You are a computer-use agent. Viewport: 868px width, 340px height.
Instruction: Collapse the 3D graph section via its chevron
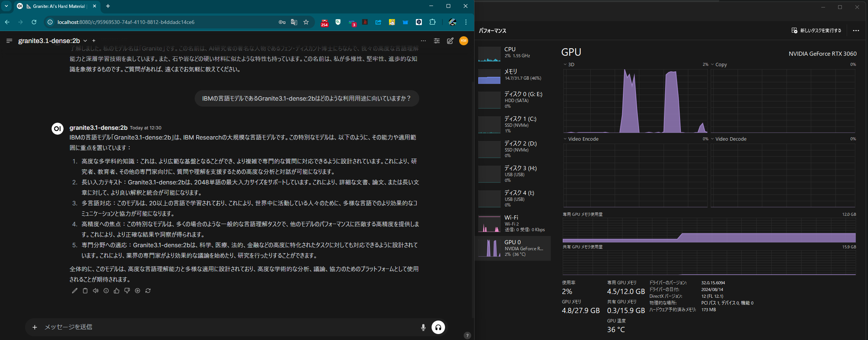click(565, 64)
